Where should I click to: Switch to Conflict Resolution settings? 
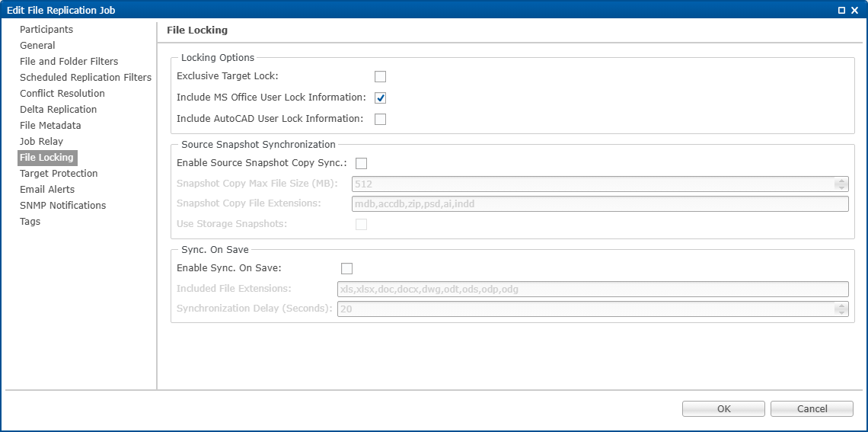pyautogui.click(x=62, y=94)
